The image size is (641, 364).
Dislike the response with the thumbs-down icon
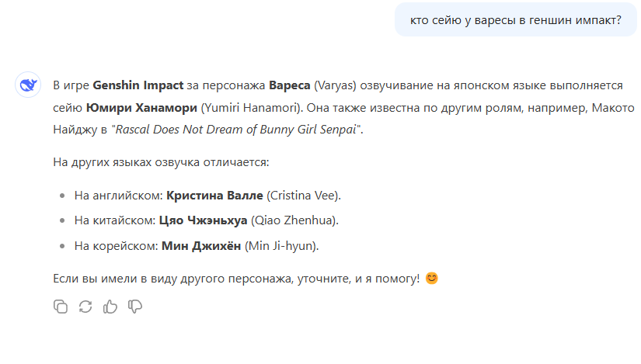[135, 307]
